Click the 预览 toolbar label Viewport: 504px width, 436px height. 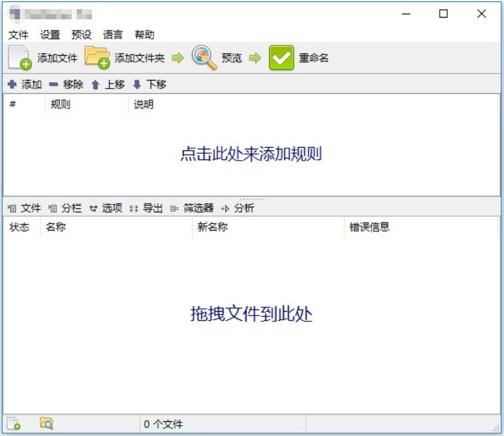click(231, 58)
